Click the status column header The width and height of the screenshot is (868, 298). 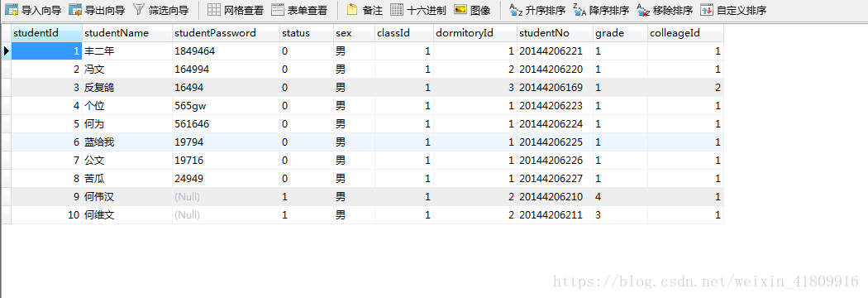(306, 33)
